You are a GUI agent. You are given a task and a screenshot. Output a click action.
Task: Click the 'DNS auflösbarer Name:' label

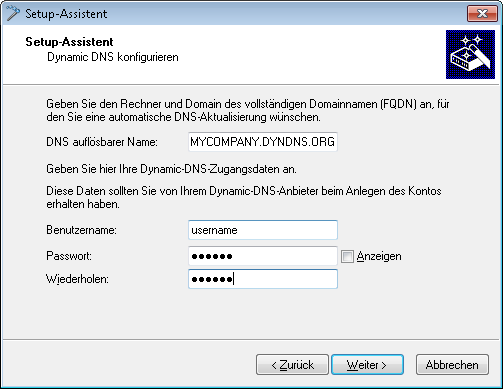coord(102,142)
